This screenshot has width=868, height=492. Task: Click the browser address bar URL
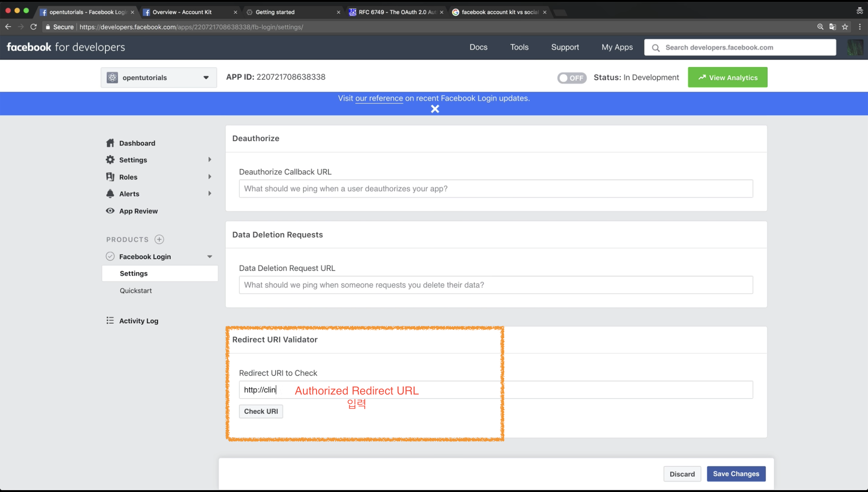point(191,27)
